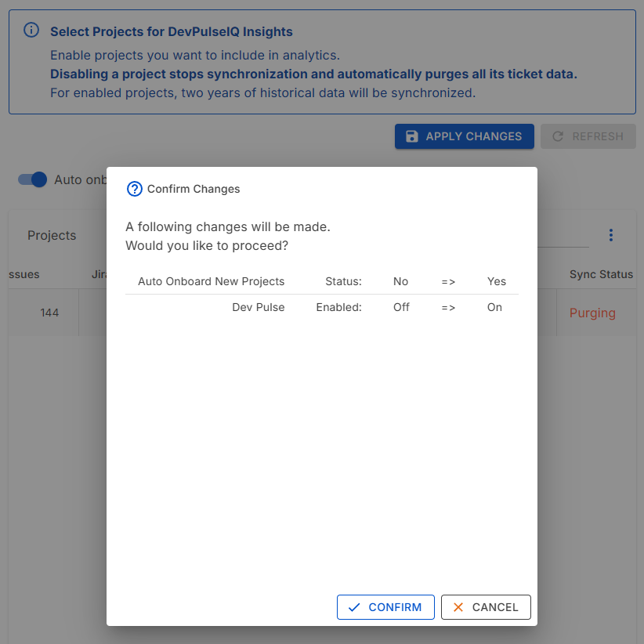644x644 pixels.
Task: Sort by the Sync Status column header
Action: point(601,274)
